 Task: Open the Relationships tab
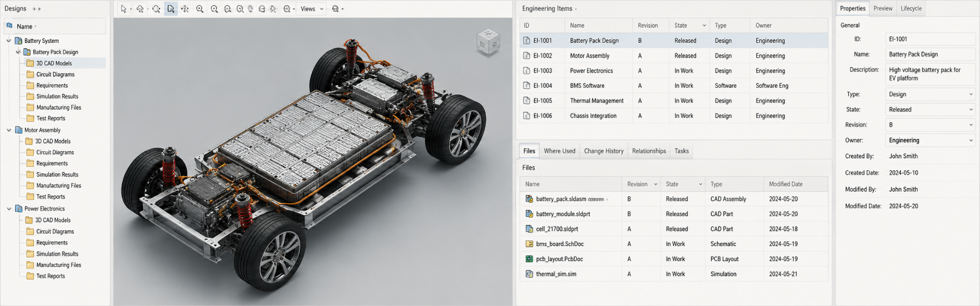coord(649,151)
